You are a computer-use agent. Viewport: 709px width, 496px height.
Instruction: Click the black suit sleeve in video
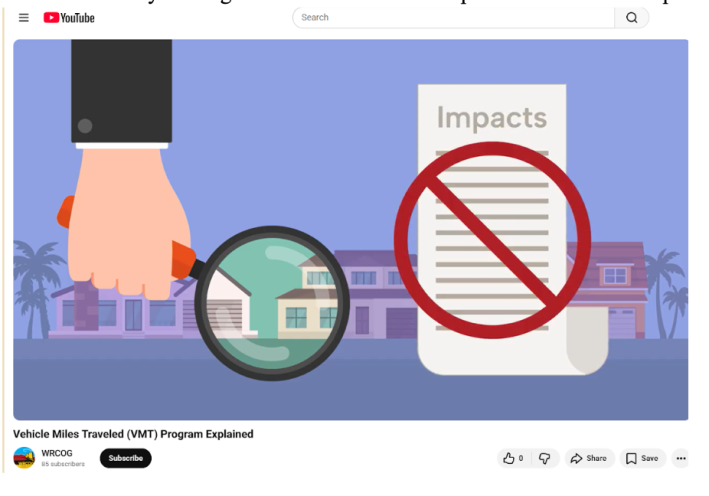(121, 90)
